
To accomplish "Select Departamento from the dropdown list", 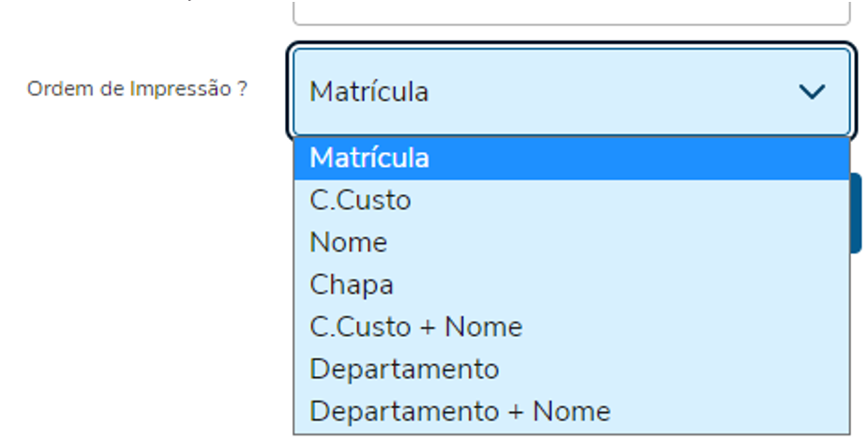I will click(x=404, y=369).
